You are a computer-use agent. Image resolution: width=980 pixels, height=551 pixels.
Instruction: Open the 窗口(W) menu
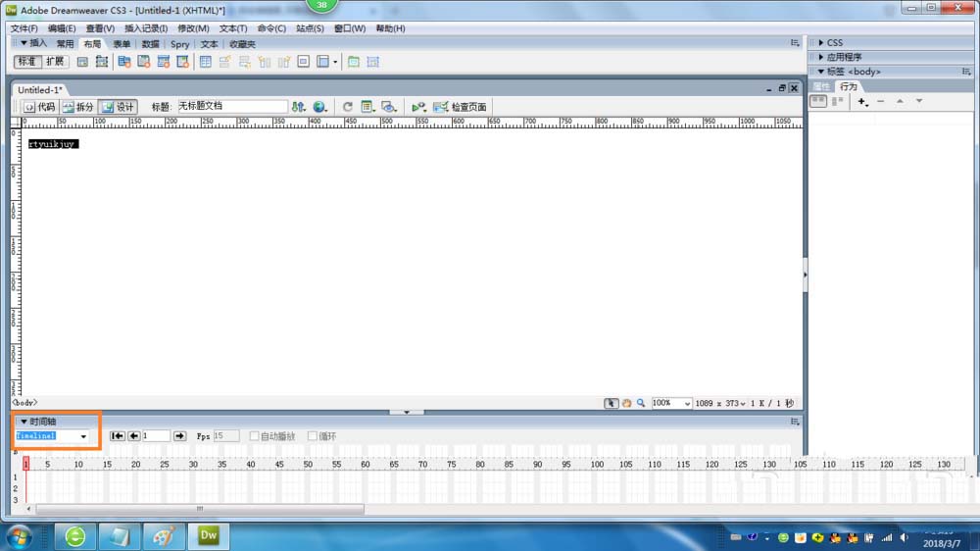pyautogui.click(x=350, y=28)
